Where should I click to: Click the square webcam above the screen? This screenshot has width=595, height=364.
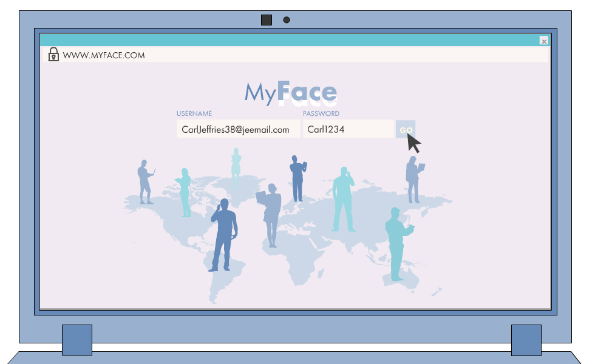pos(266,20)
